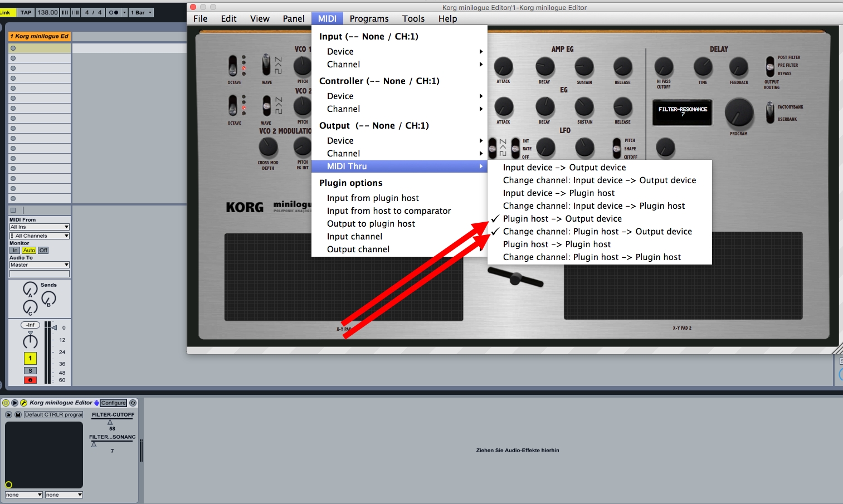Click the AMP EG Sustain knob
843x504 pixels.
(x=584, y=67)
